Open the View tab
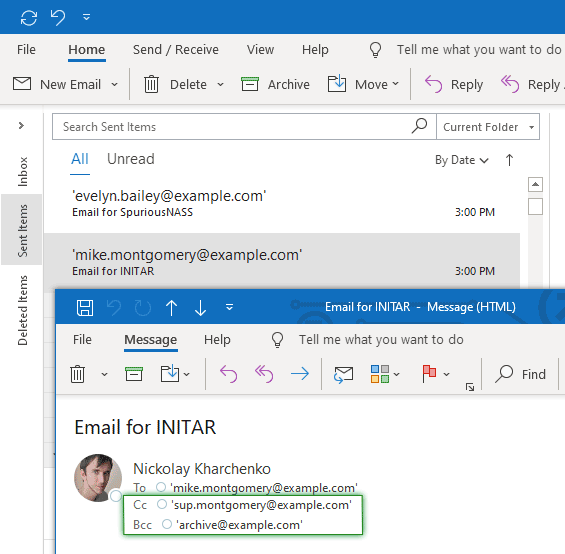Screen dimensions: 565x554 [260, 50]
